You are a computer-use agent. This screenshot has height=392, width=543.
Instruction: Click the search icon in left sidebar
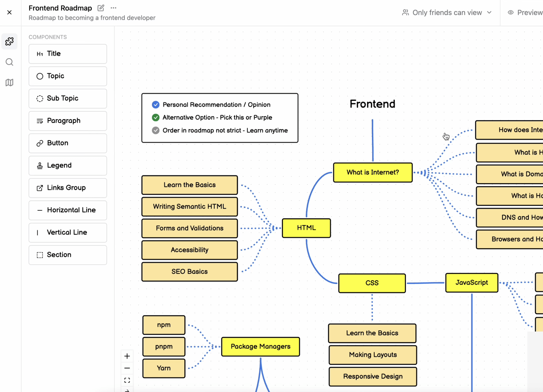tap(9, 62)
